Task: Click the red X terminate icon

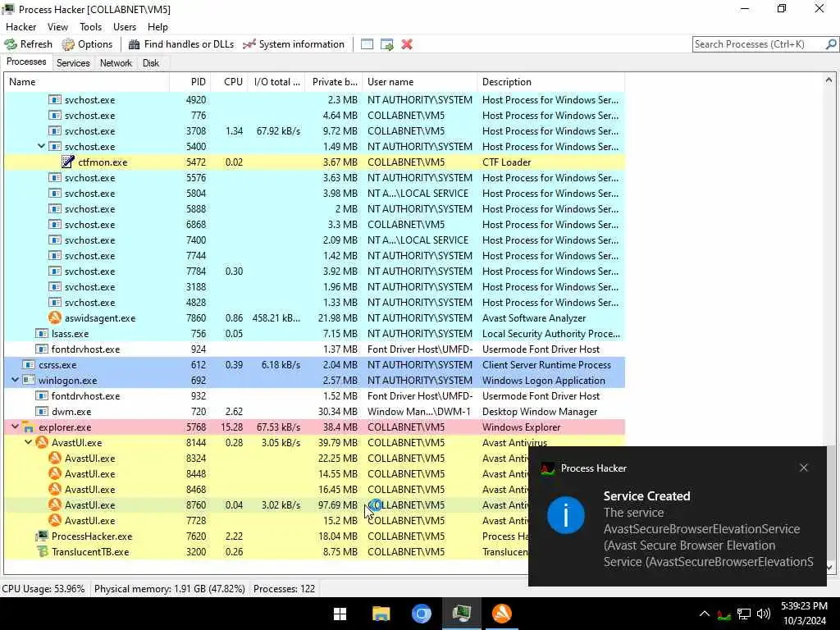Action: coord(407,44)
